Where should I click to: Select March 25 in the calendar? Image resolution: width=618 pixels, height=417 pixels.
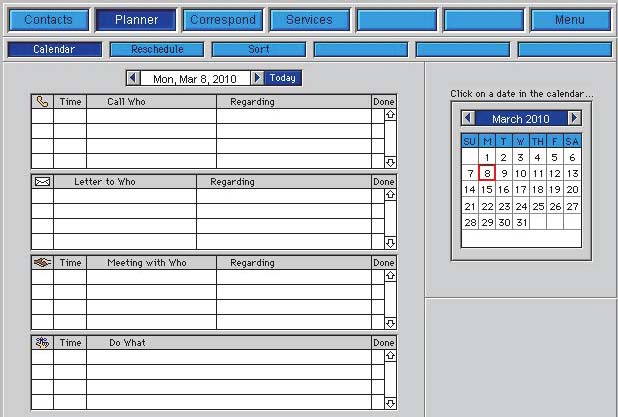538,206
